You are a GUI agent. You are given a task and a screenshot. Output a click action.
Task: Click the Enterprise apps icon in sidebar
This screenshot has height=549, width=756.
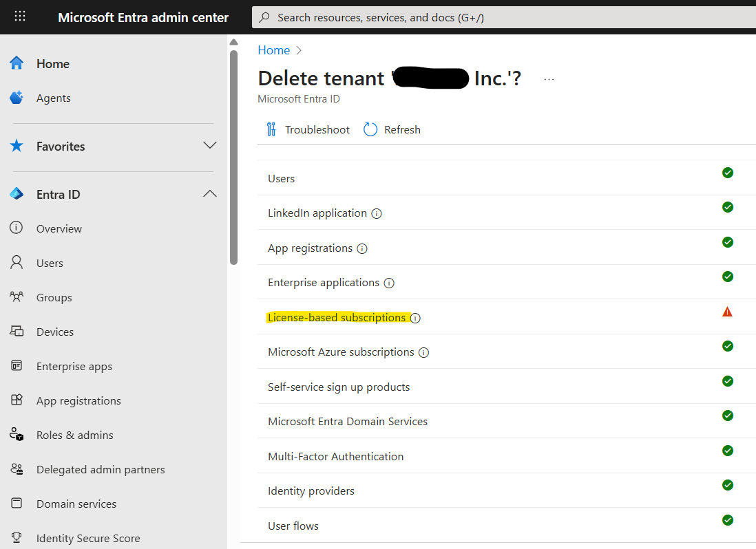pos(17,365)
